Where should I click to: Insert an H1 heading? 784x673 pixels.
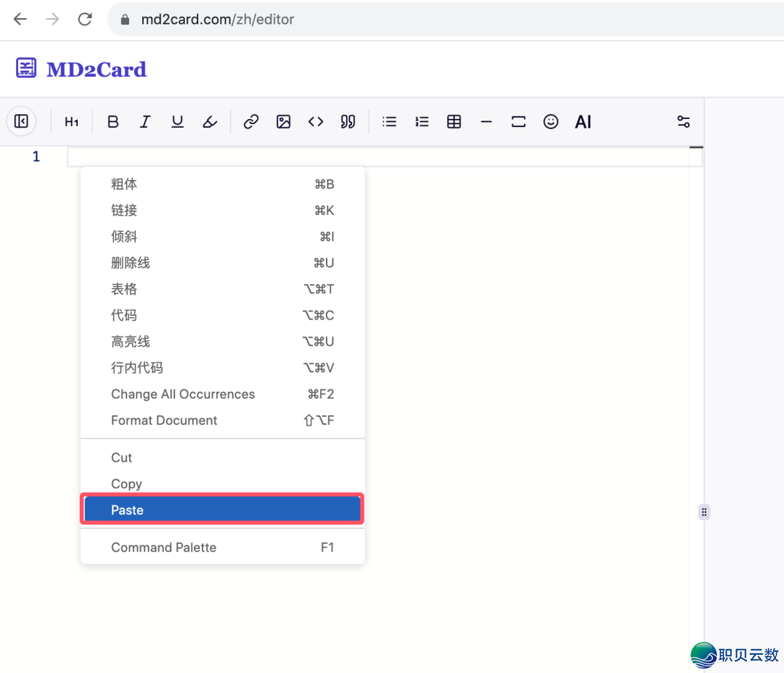pyautogui.click(x=71, y=121)
